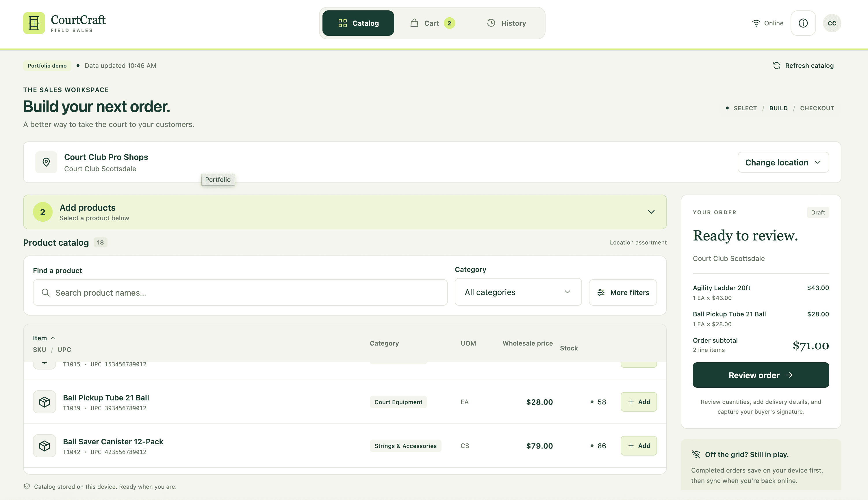Click the Stock column header

pos(569,348)
